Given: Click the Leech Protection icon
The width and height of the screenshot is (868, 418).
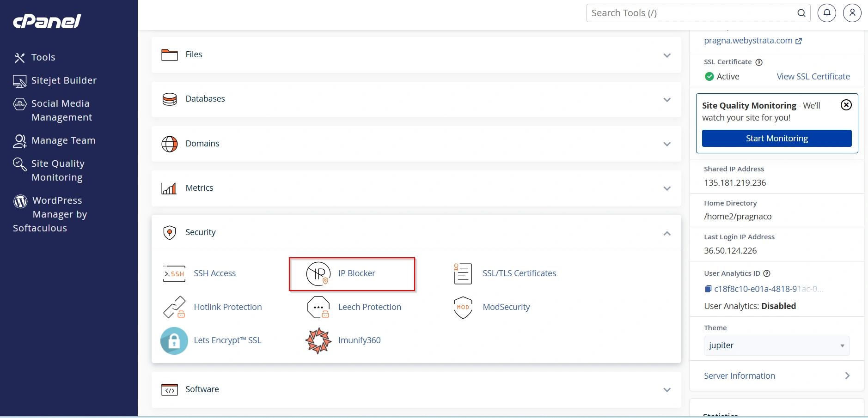Looking at the screenshot, I should [x=318, y=308].
